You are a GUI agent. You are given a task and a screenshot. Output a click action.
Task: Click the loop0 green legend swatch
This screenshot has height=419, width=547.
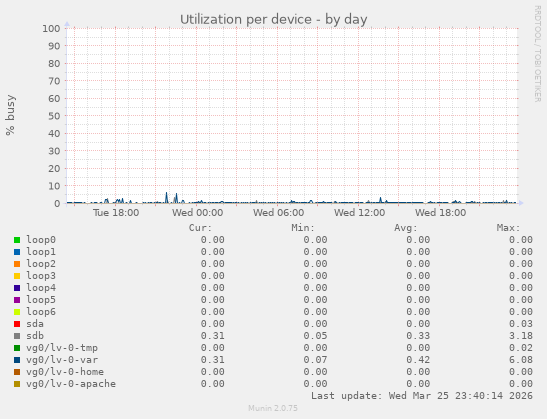(17, 240)
